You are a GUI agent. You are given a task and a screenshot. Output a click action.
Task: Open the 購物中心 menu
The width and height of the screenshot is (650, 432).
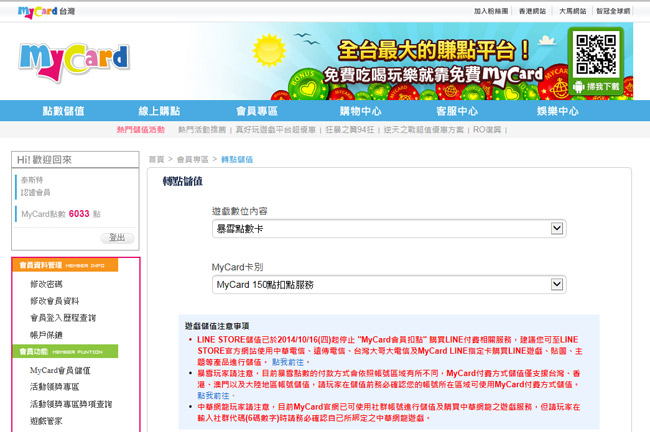coord(361,111)
